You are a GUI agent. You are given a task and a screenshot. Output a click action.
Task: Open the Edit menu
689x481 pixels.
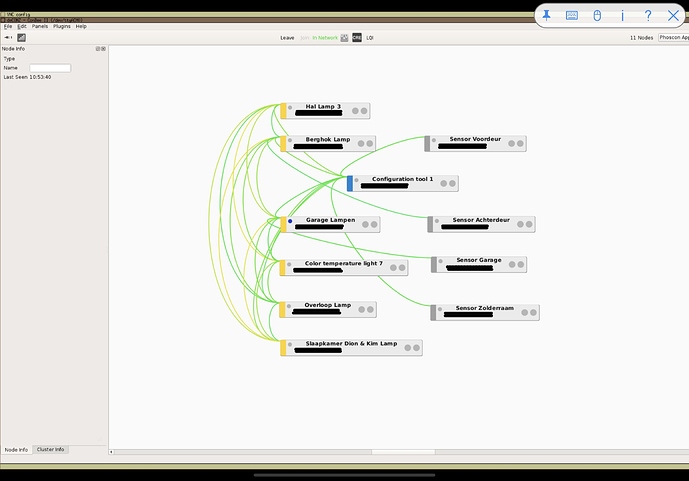[22, 26]
